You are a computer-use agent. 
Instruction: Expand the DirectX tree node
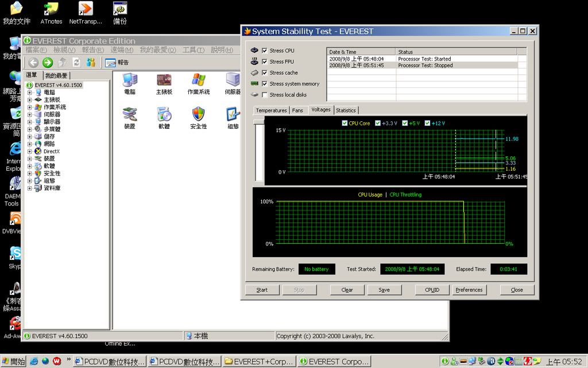[x=29, y=151]
